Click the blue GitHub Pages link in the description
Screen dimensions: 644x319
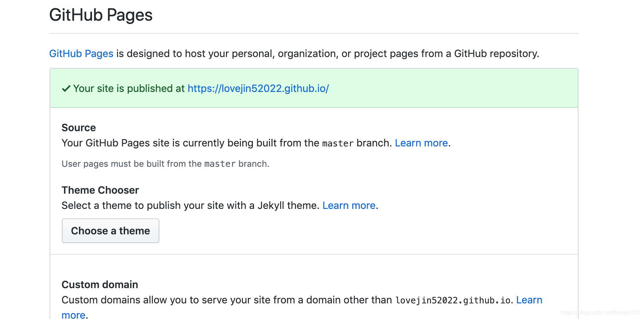(x=81, y=54)
